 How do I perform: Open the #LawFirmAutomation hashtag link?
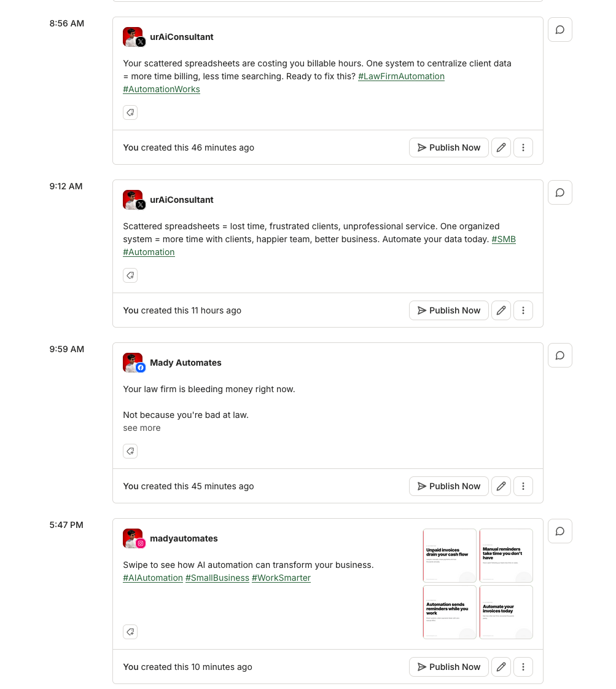tap(401, 76)
